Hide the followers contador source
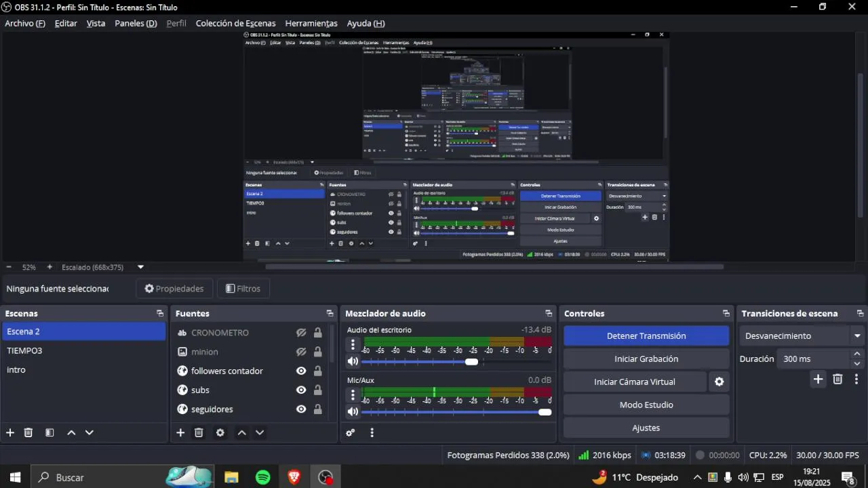The height and width of the screenshot is (488, 868). [x=302, y=371]
